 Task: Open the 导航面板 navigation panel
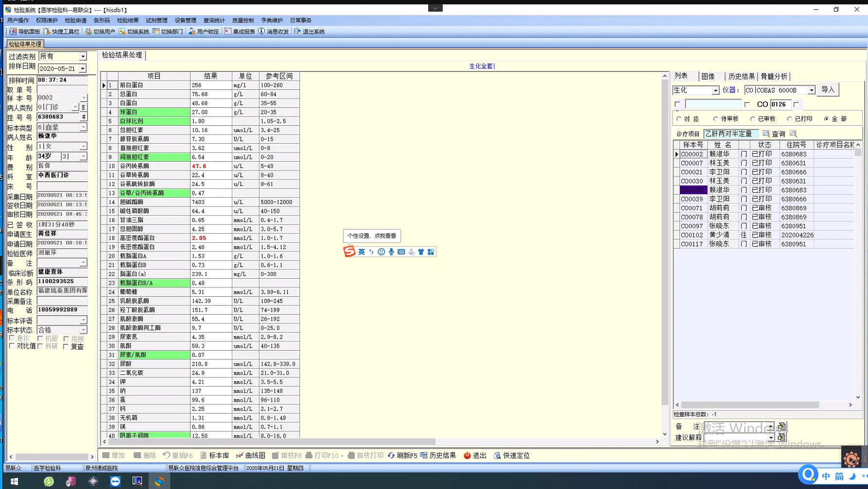[24, 32]
